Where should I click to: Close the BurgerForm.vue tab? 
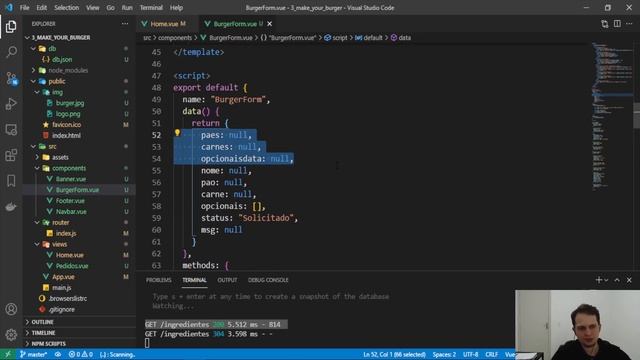click(269, 24)
